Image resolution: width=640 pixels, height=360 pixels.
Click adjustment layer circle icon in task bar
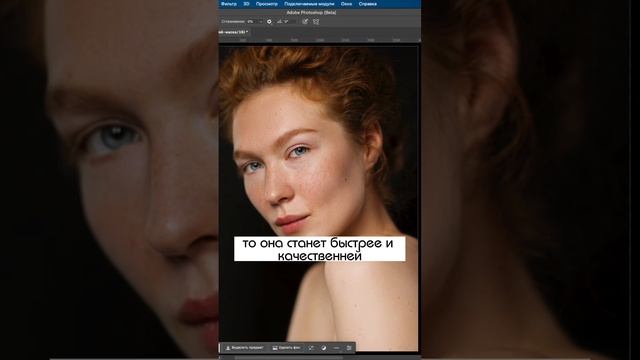(x=324, y=348)
